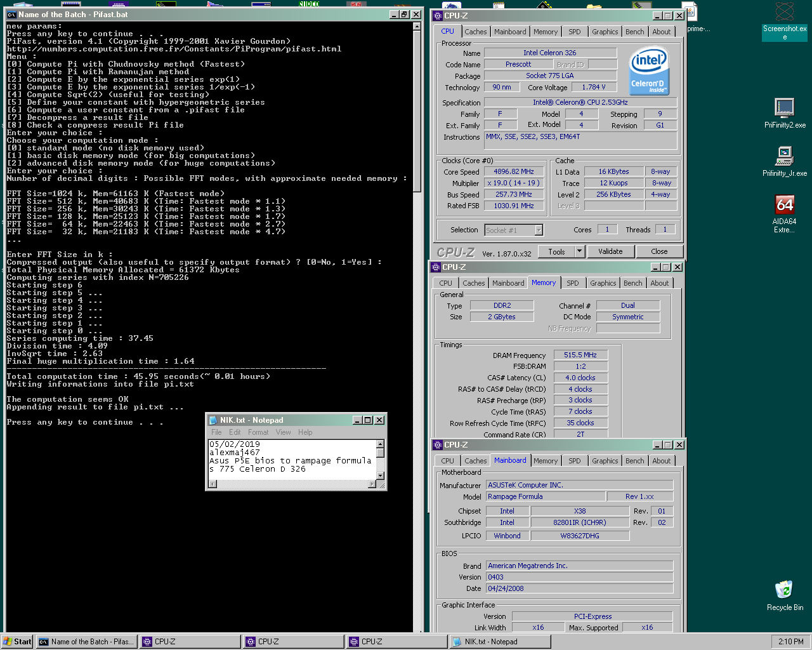This screenshot has height=650, width=812.
Task: Click Notepad vertical scrollbar down arrow
Action: coord(380,475)
